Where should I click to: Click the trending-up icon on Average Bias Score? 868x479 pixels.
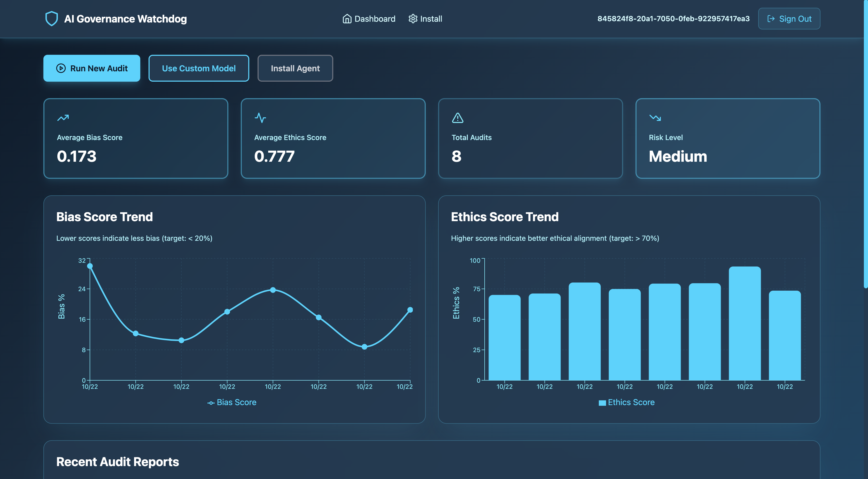coord(63,118)
